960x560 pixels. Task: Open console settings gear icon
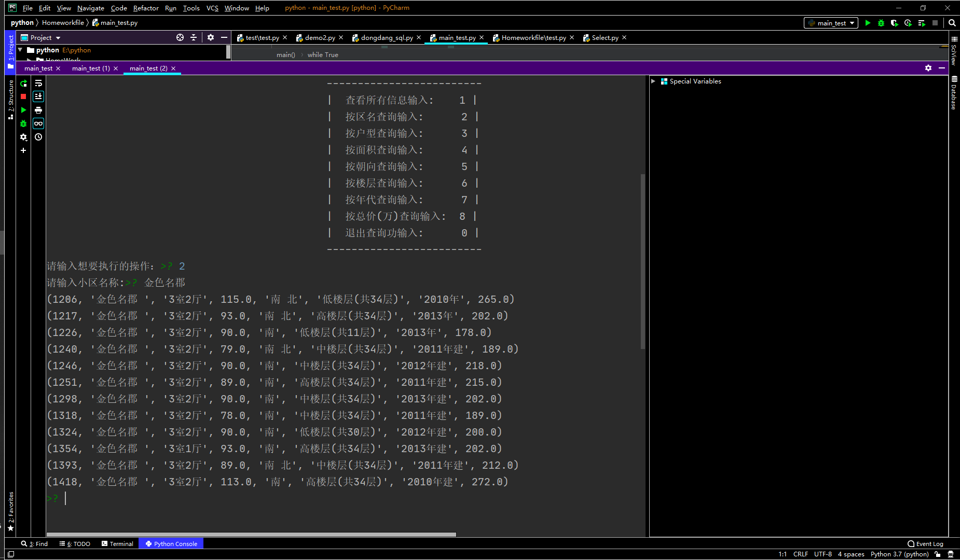(23, 137)
